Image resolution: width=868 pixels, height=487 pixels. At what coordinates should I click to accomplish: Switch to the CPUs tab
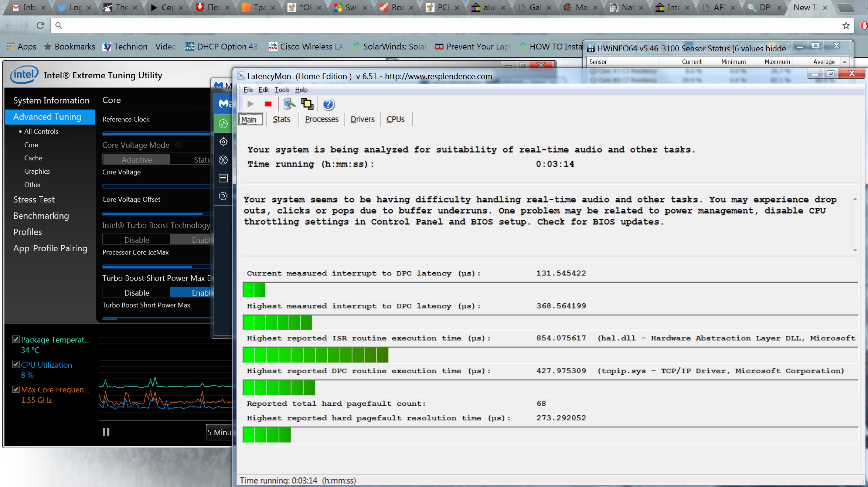(395, 119)
